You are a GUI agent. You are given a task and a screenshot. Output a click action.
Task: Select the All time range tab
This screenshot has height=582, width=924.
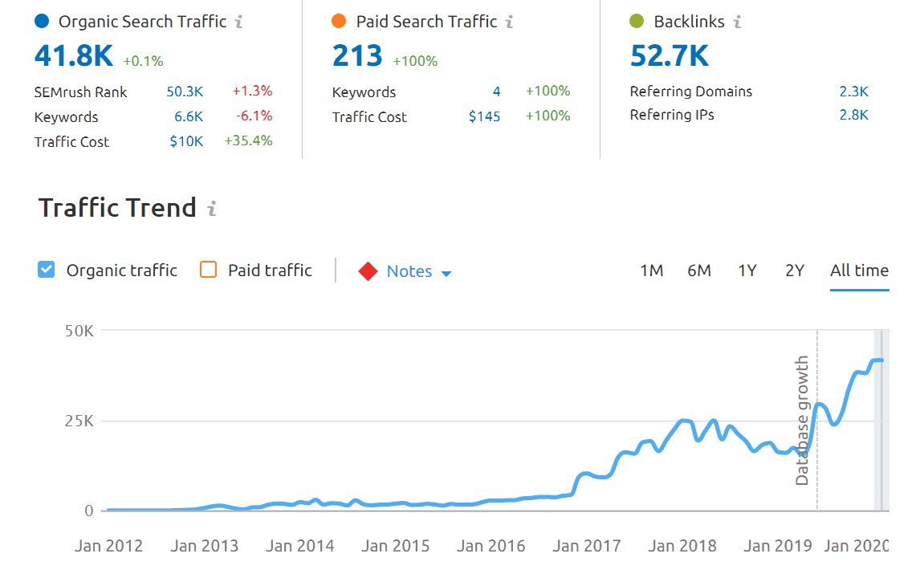pyautogui.click(x=859, y=271)
